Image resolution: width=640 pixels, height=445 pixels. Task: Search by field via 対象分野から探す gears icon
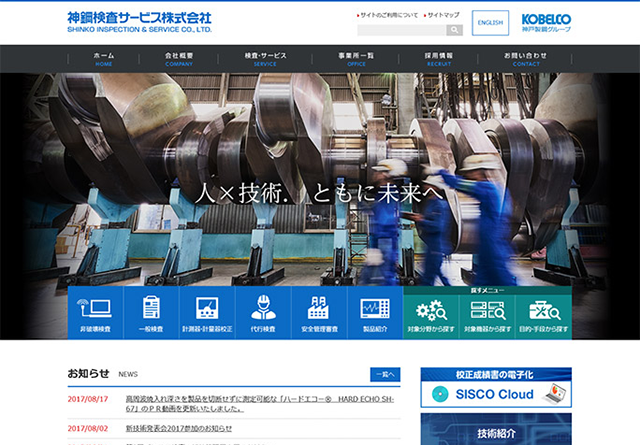pos(431,315)
